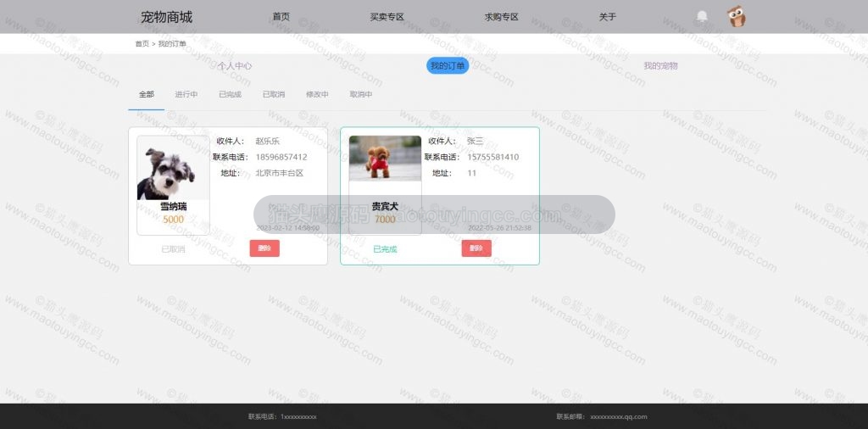Switch to 个人中心 section

[x=235, y=66]
